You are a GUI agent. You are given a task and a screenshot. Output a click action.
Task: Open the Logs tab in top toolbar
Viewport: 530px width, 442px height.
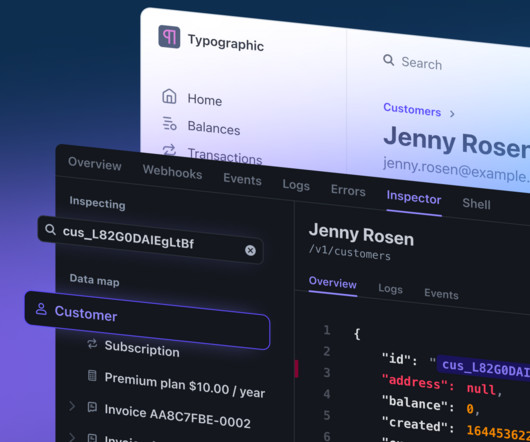click(296, 185)
